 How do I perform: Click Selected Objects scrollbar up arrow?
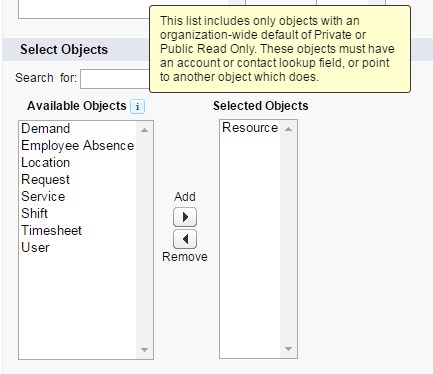pos(288,129)
